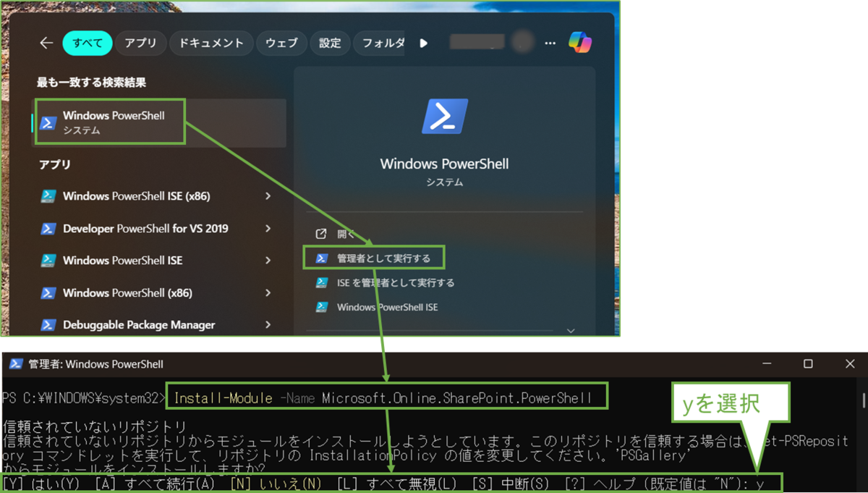
Task: Click Windows PowerShell ISE icon in app list
Action: tap(48, 261)
